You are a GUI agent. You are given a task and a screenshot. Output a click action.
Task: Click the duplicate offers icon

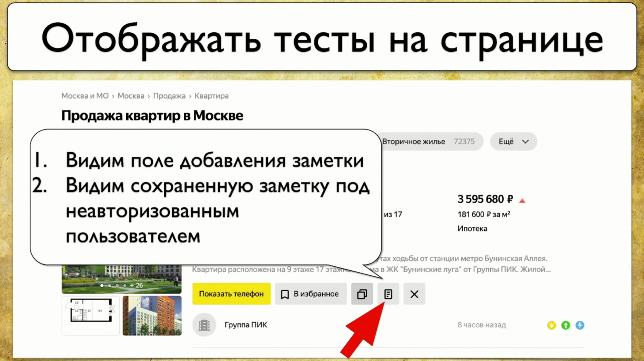[x=362, y=294]
